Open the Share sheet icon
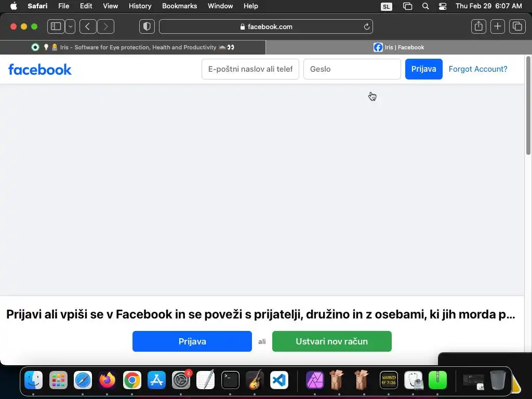Screen dimensions: 532x399 tap(478, 26)
